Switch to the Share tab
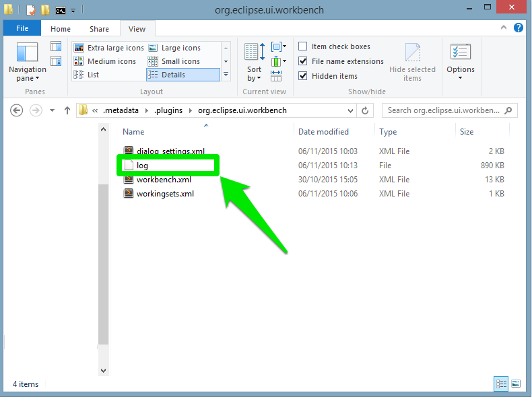The image size is (532, 397). pos(99,29)
